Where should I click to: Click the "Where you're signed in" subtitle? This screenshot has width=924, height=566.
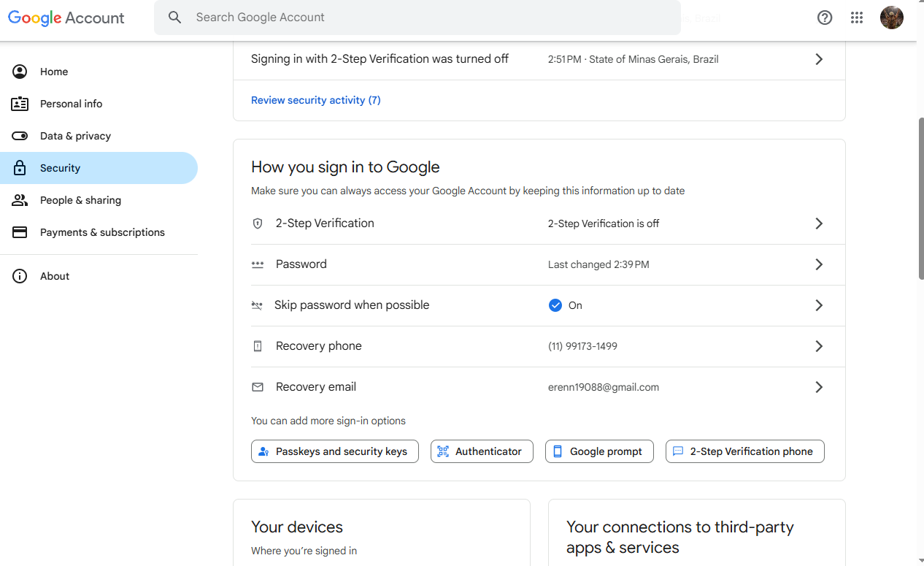pos(304,551)
